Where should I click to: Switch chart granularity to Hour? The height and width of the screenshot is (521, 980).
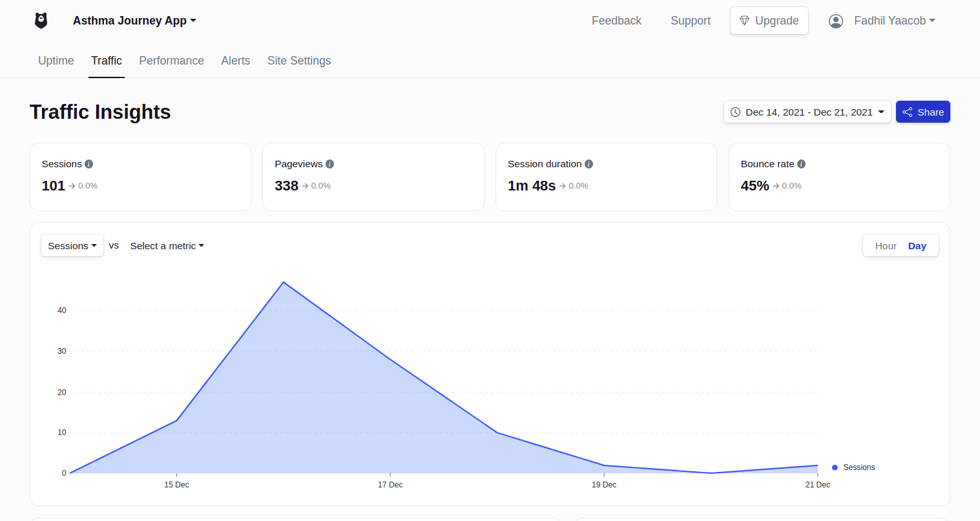886,246
